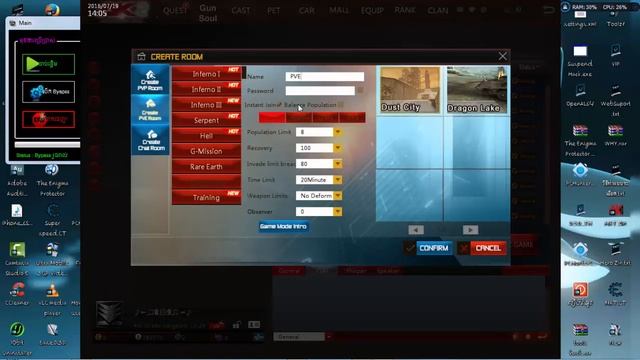Open IObit Uninstaller desktop icon
Screen dimensions: 640x360
pyautogui.click(x=17, y=338)
